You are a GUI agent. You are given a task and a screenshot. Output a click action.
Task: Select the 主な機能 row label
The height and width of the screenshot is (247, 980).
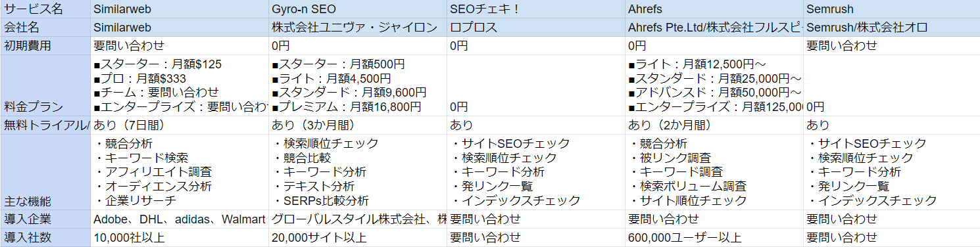tap(45, 171)
